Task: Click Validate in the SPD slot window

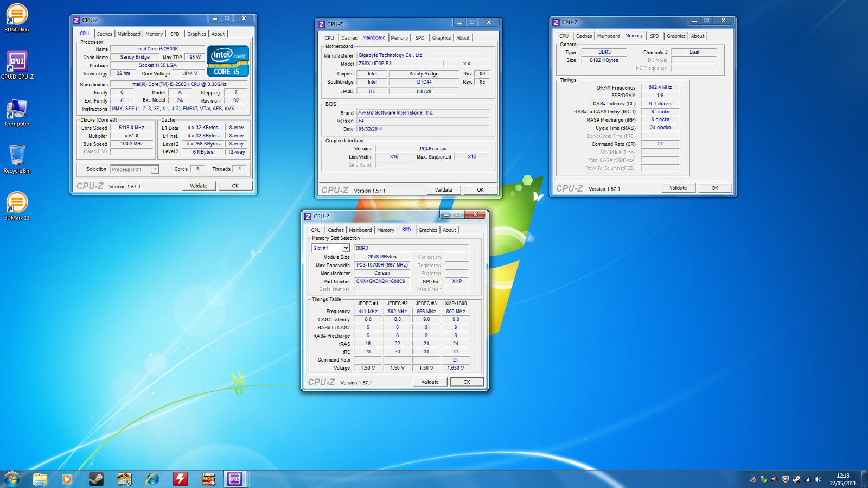Action: 430,382
